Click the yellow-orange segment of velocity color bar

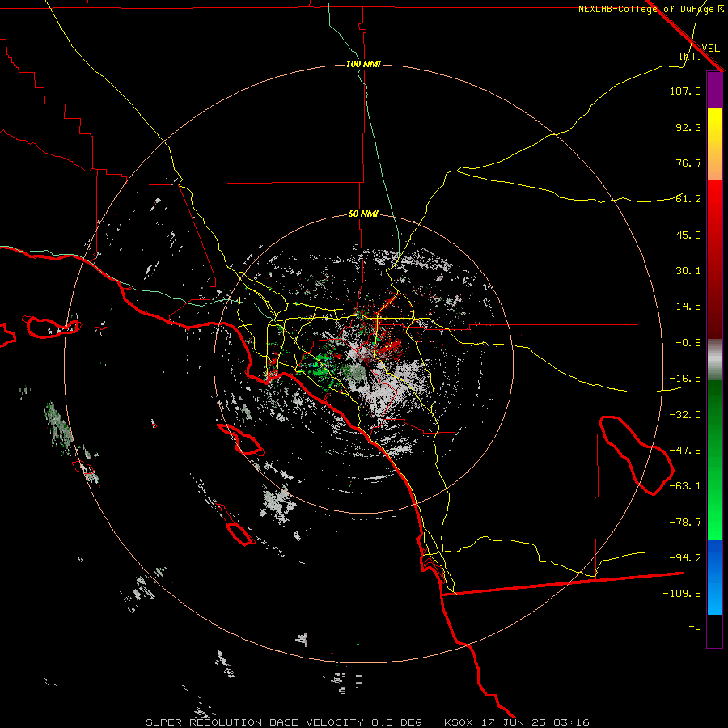[714, 144]
